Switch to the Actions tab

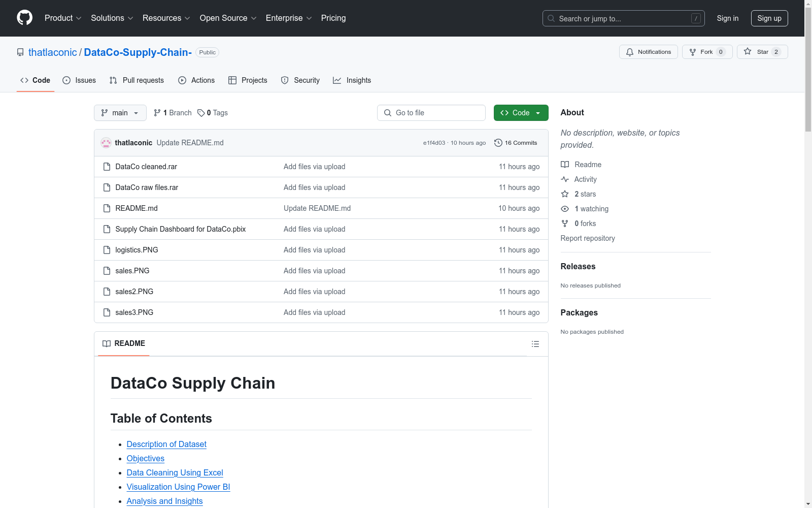click(x=196, y=80)
